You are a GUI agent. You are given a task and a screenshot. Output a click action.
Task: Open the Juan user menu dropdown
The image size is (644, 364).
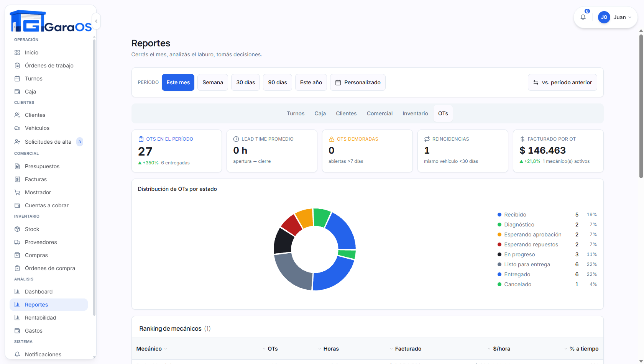(615, 17)
